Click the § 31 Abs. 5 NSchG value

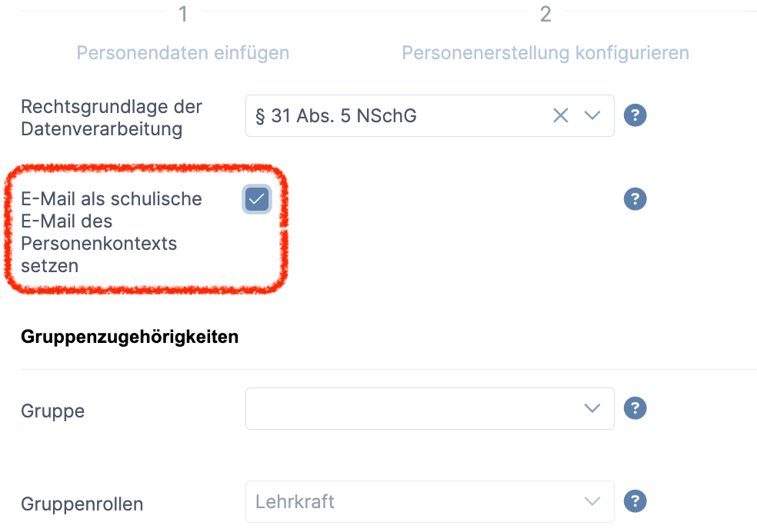click(335, 116)
